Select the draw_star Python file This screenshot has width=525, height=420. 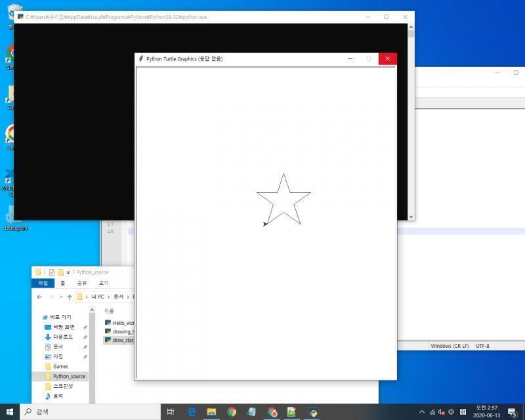(119, 340)
